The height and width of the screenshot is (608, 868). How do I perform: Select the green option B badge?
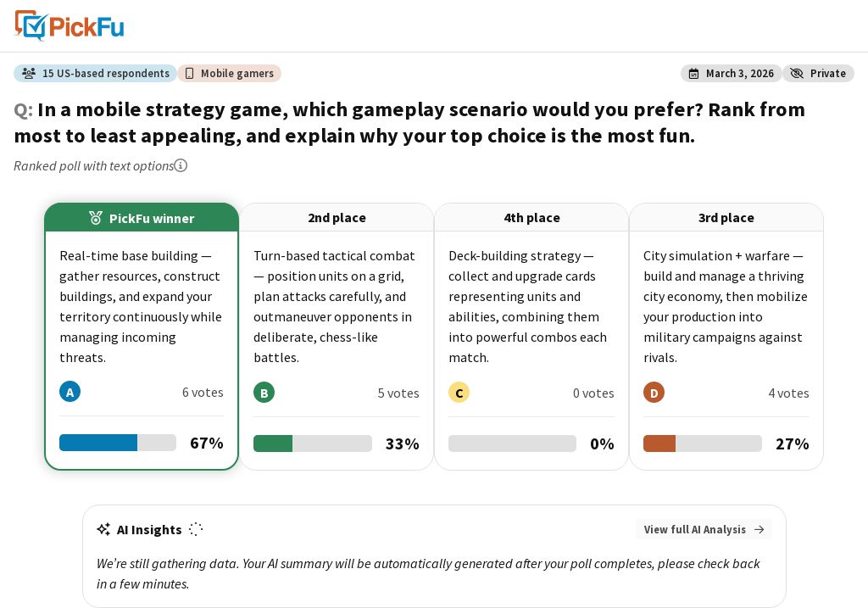pyautogui.click(x=264, y=393)
